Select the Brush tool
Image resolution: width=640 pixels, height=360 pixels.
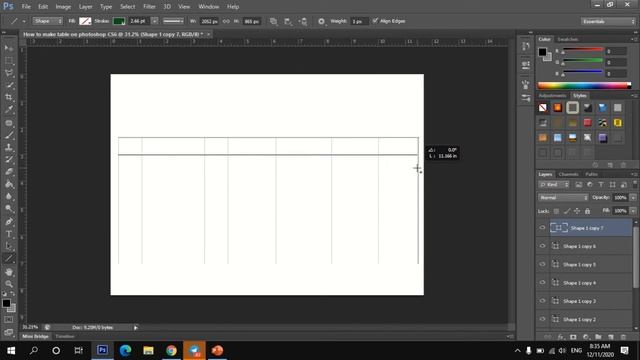coord(9,135)
